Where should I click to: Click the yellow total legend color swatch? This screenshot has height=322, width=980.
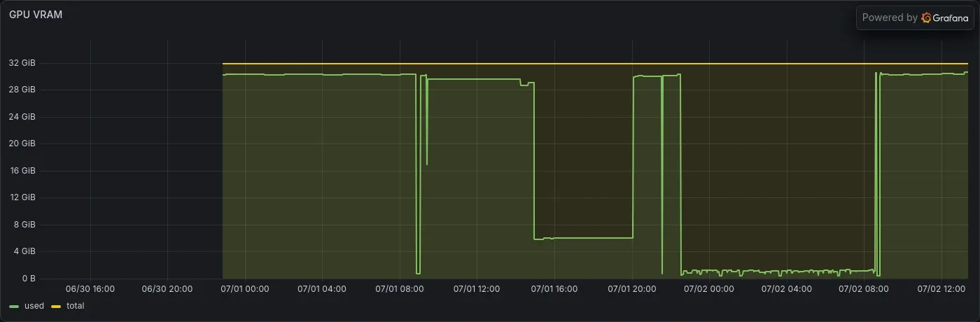[57, 307]
